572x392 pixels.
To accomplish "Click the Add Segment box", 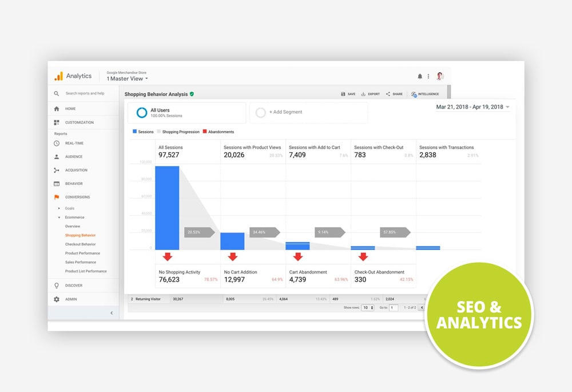I will point(308,113).
